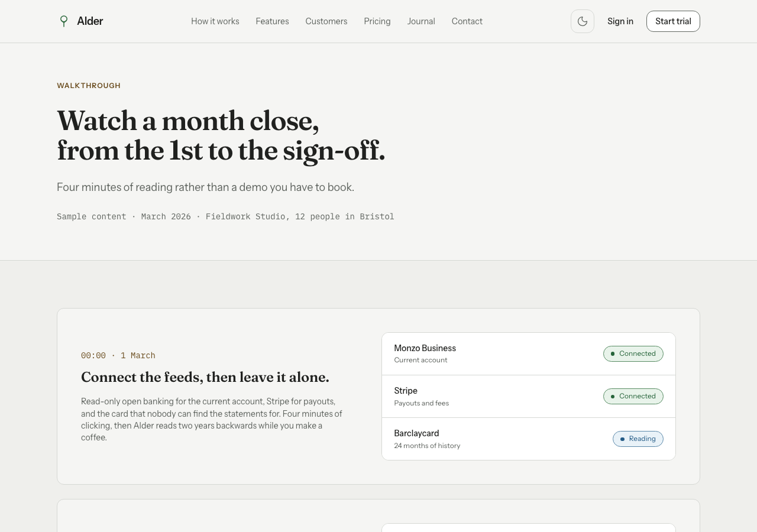Click the 00:00 · 1 March timestamp
This screenshot has width=757, height=532.
tap(118, 356)
